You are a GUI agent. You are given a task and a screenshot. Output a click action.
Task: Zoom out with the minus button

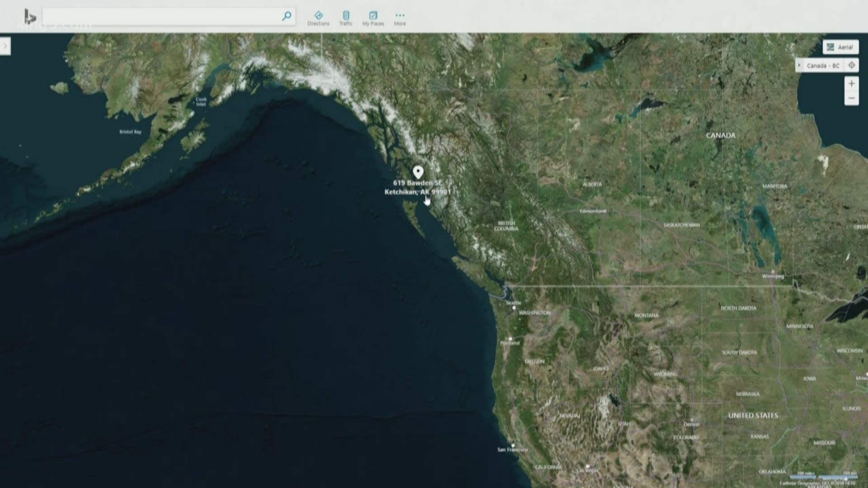[851, 98]
